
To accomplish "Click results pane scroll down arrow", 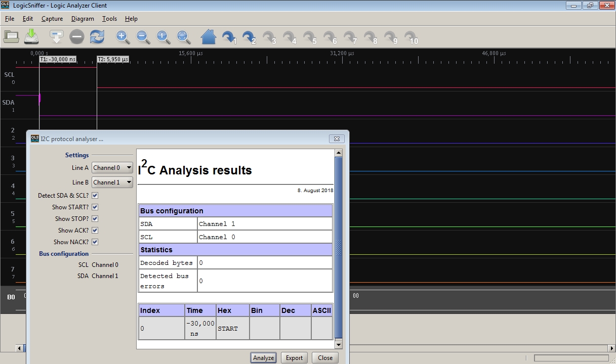I will coord(339,344).
